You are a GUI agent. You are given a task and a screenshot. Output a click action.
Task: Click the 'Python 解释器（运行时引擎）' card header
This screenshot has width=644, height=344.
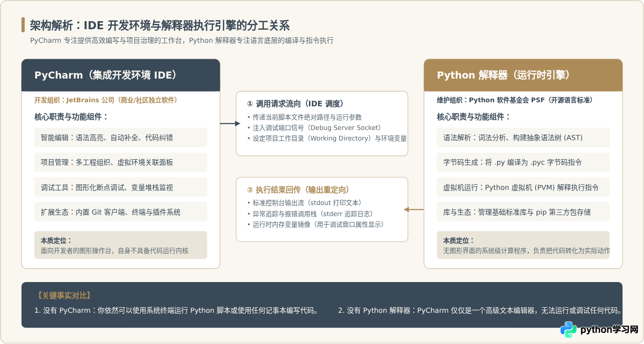pyautogui.click(x=523, y=75)
